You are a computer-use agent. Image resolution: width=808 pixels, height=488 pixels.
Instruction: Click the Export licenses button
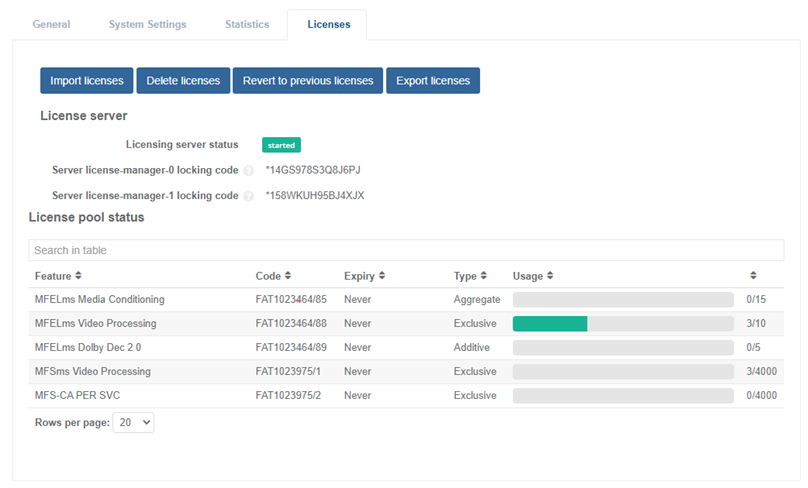click(433, 81)
